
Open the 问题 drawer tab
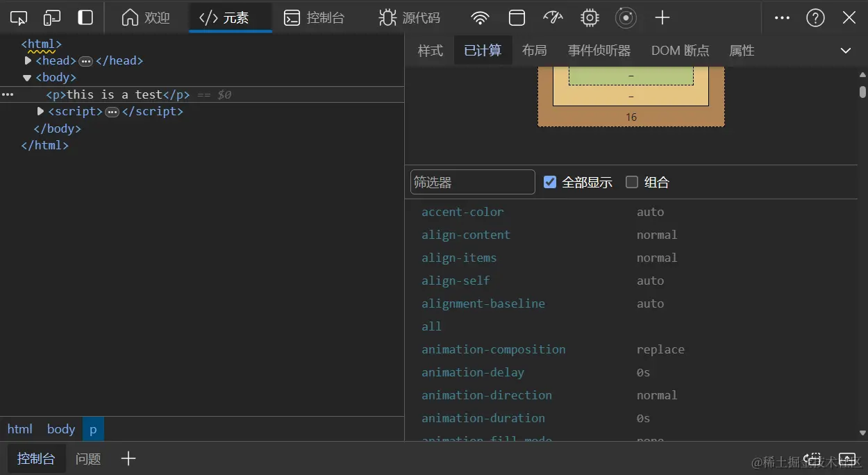click(88, 458)
